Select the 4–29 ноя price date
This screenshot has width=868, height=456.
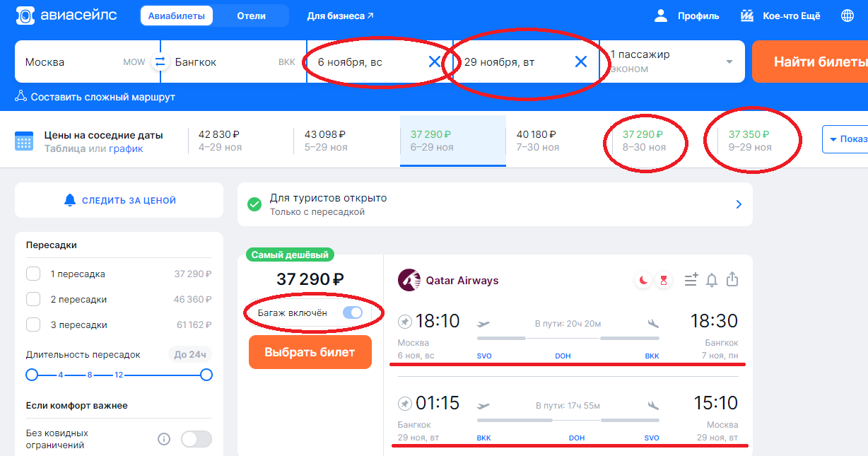[240, 141]
